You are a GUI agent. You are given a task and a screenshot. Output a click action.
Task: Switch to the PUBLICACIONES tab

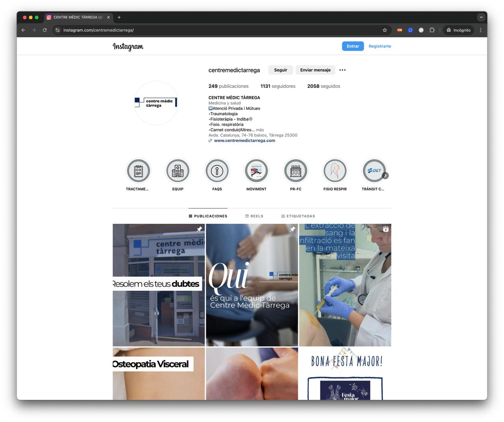tap(208, 216)
